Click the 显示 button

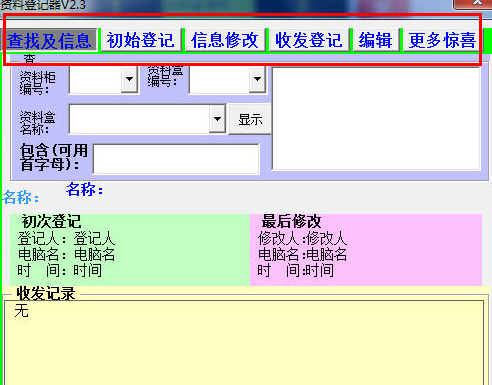[x=250, y=119]
